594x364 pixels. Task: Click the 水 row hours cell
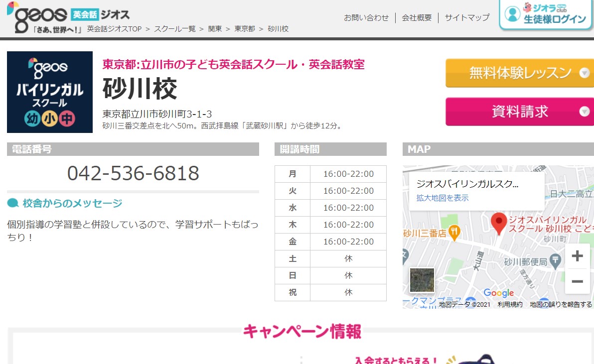tap(348, 208)
